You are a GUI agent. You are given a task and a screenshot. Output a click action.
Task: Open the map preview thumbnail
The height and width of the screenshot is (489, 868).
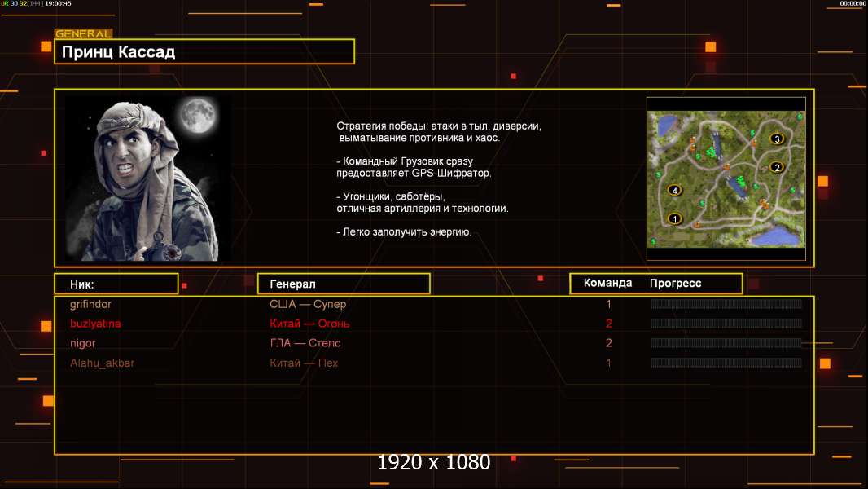(x=726, y=178)
